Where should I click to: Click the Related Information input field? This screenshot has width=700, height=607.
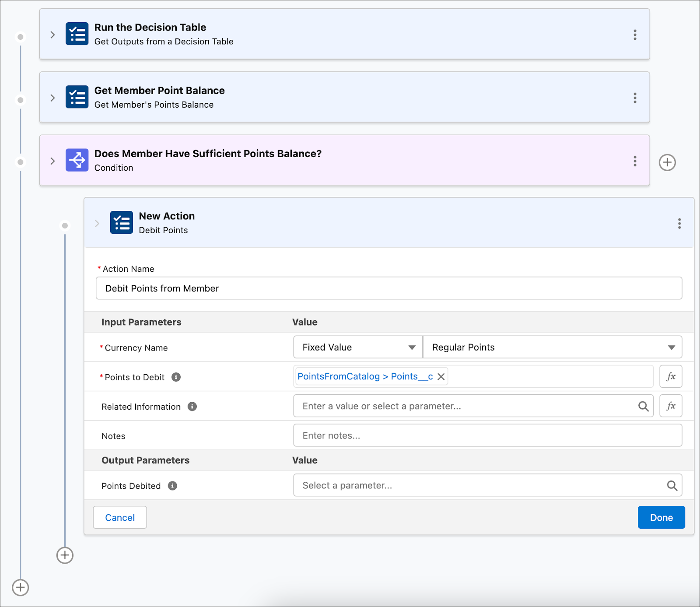(x=473, y=406)
